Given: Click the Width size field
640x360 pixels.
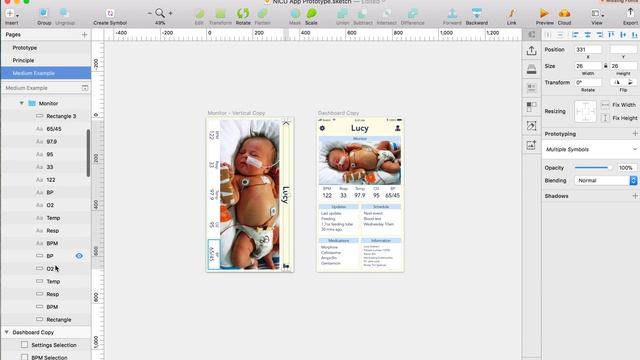Looking at the screenshot, I should (588, 66).
